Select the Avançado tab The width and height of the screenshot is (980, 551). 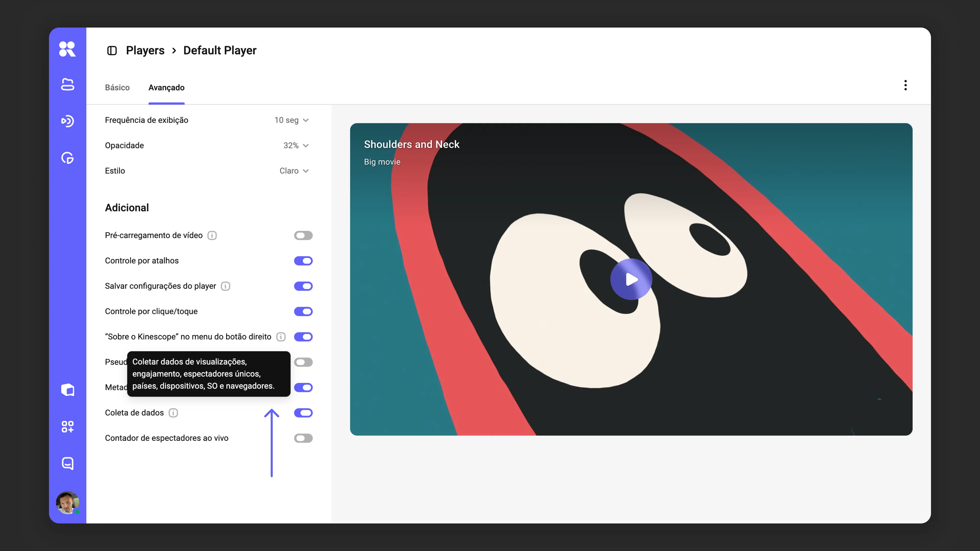pyautogui.click(x=166, y=87)
